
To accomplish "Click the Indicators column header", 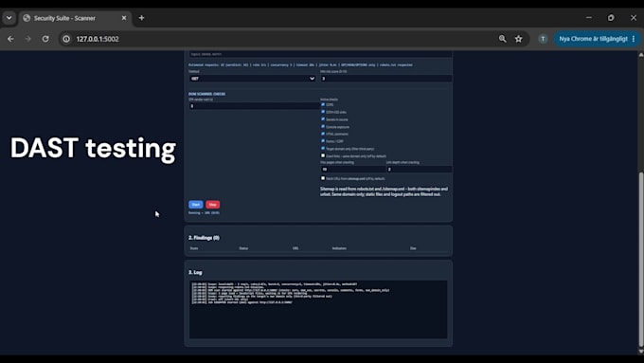I will 339,248.
